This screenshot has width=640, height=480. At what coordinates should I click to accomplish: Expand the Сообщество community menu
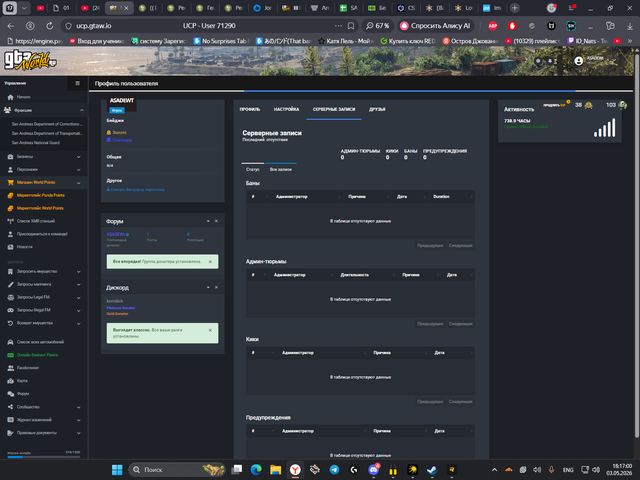click(78, 407)
